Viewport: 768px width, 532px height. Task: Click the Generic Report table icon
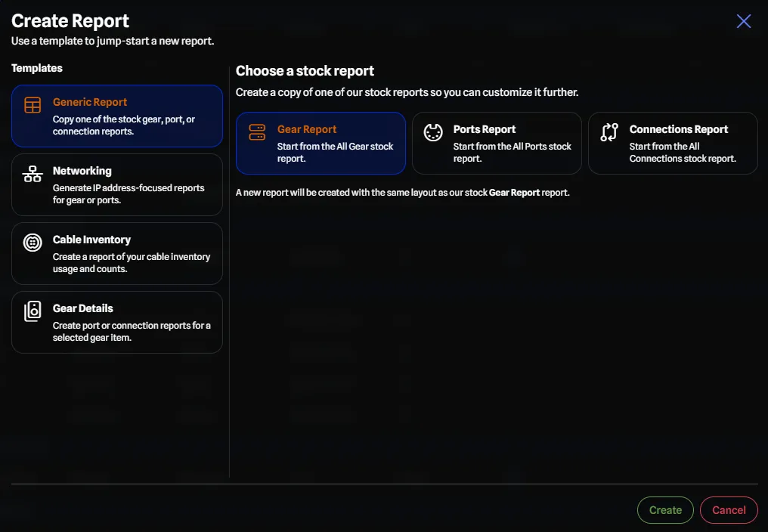click(x=33, y=105)
